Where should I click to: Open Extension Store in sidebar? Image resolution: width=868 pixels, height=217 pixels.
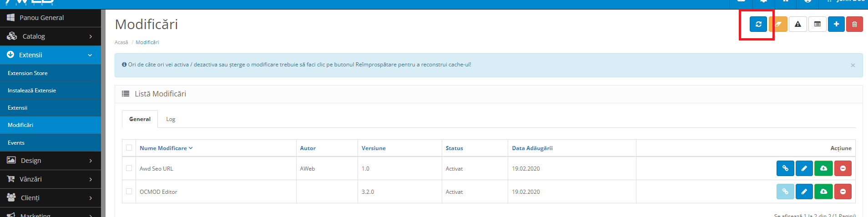click(x=28, y=73)
